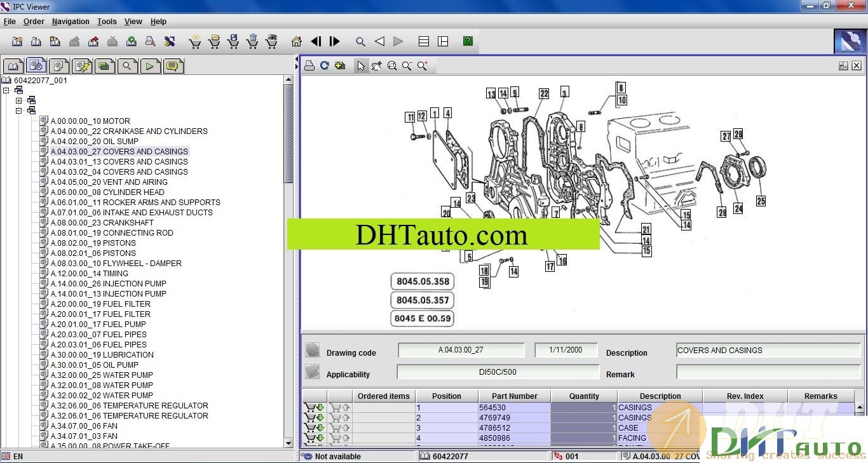This screenshot has width=868, height=463.
Task: Click the open order cart icon with the folder
Action: [214, 42]
